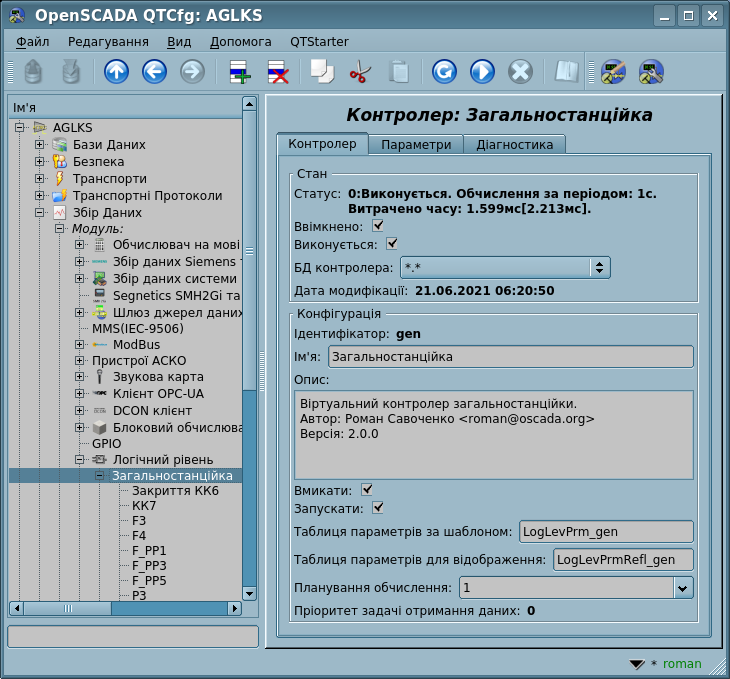Click the Таблиця параметрів за шаблоном field
The width and height of the screenshot is (730, 679).
(606, 532)
